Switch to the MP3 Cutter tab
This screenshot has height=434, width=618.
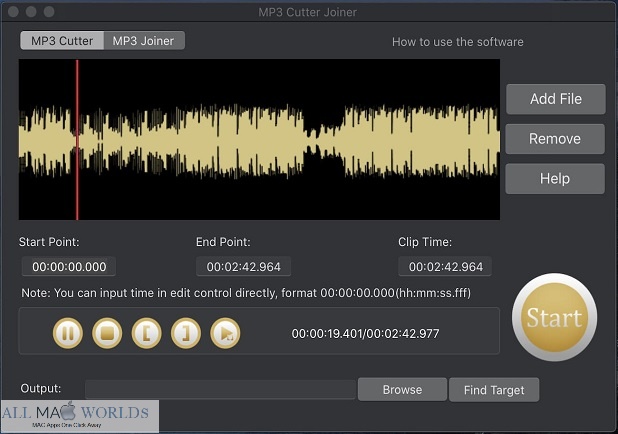[x=62, y=41]
